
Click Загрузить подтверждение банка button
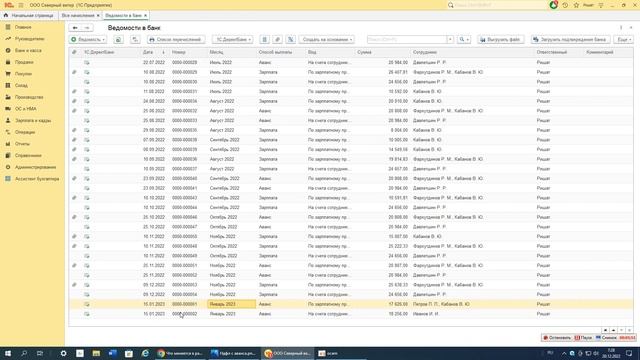(x=571, y=40)
